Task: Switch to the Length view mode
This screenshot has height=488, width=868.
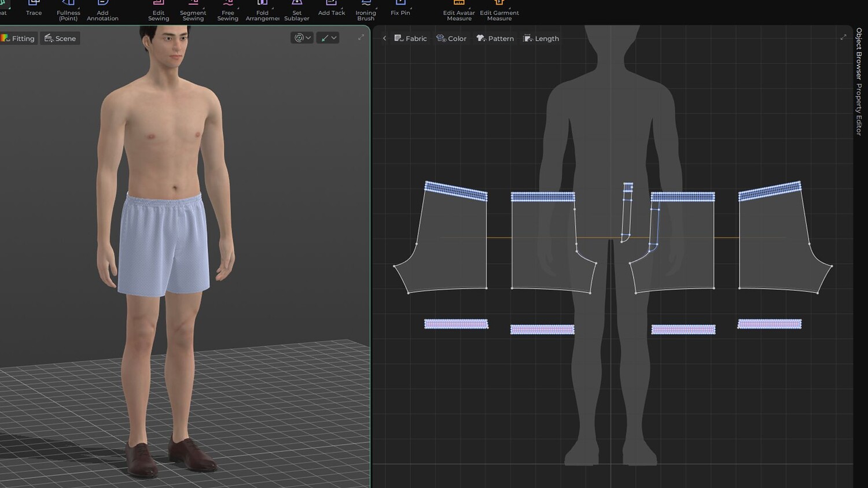Action: [541, 38]
